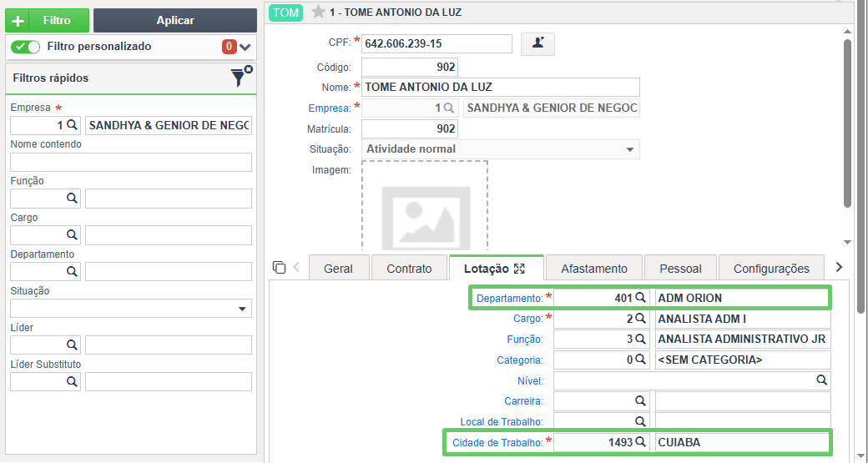Click the Filtros rápidos heading
This screenshot has height=463, width=868.
[50, 78]
